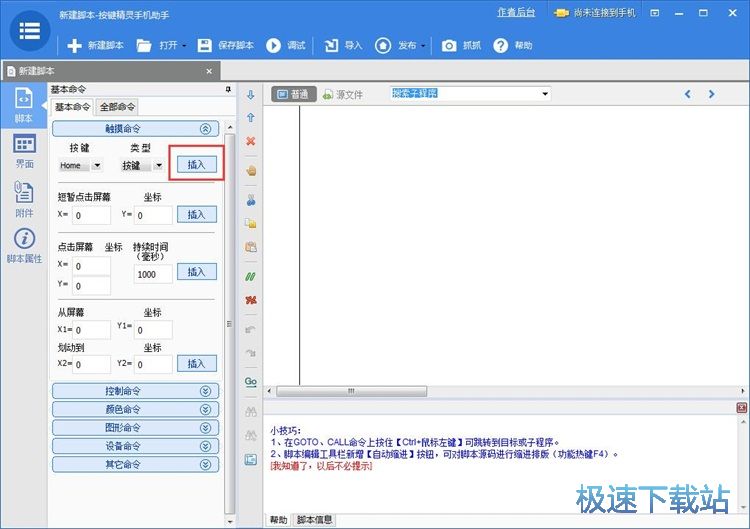The width and height of the screenshot is (750, 529).
Task: Open the 搜索子程序 combo box dropdown
Action: coord(545,94)
